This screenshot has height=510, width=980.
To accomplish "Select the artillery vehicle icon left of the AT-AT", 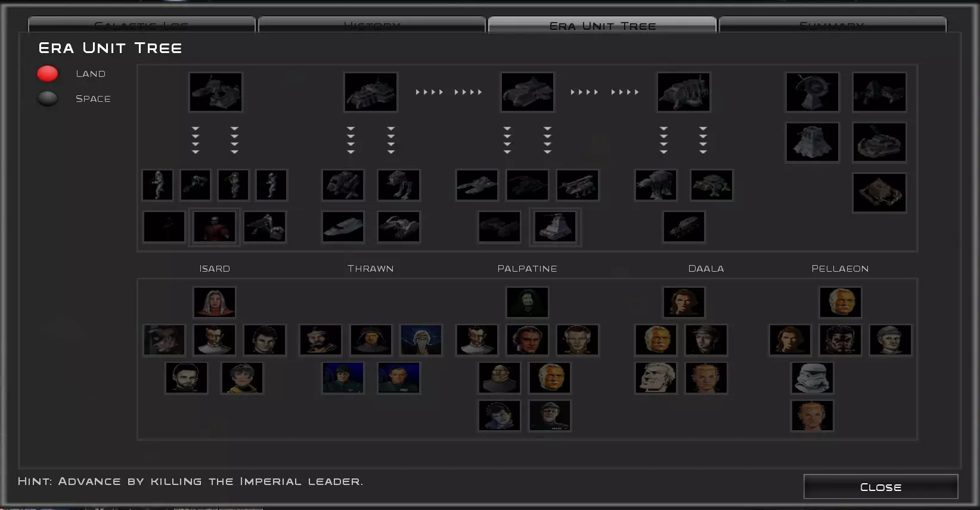I will (578, 185).
